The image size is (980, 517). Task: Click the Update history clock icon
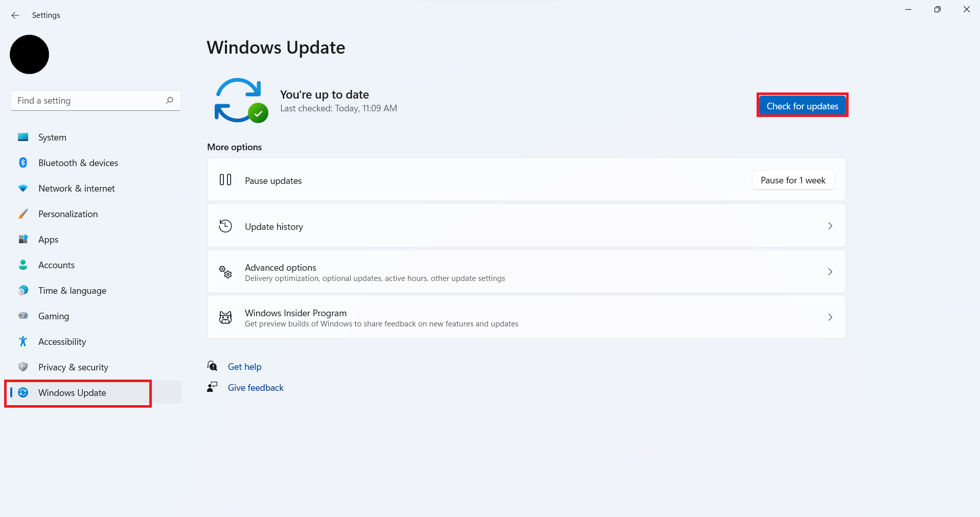[225, 226]
